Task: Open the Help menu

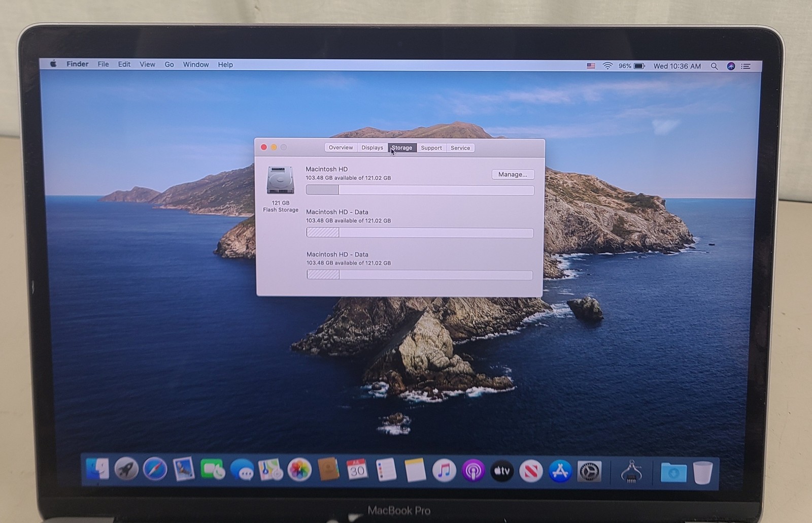Action: point(225,64)
